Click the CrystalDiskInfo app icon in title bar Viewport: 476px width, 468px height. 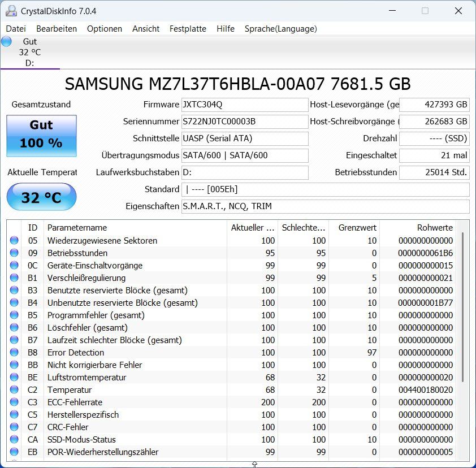[x=11, y=11]
